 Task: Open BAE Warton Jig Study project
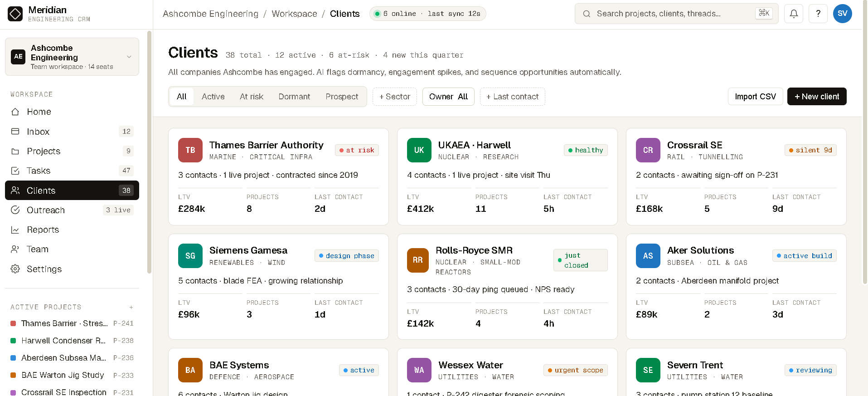pyautogui.click(x=72, y=375)
